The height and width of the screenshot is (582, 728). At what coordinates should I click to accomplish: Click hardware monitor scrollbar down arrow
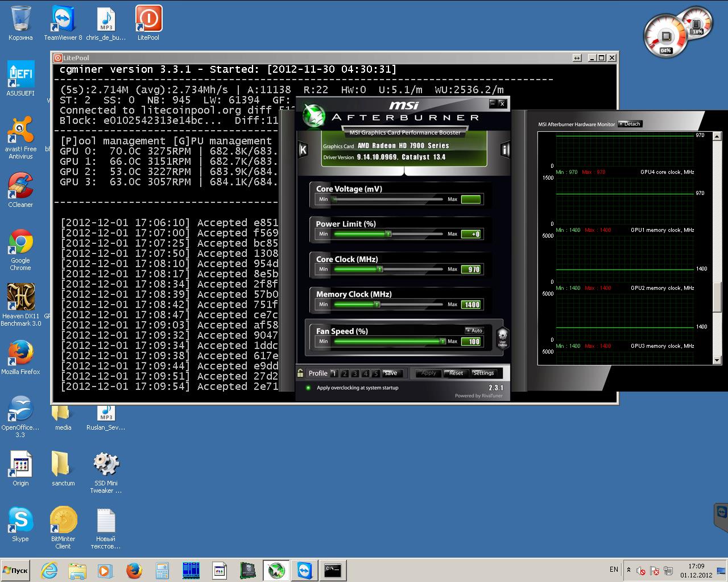[717, 360]
